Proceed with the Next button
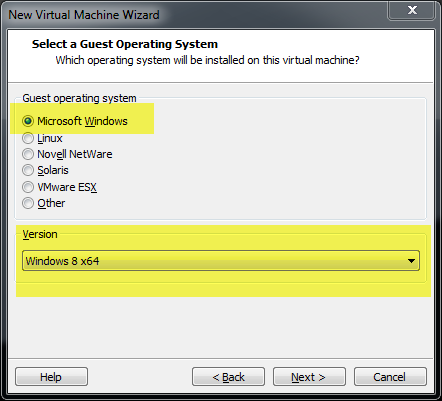The height and width of the screenshot is (401, 442). (309, 377)
